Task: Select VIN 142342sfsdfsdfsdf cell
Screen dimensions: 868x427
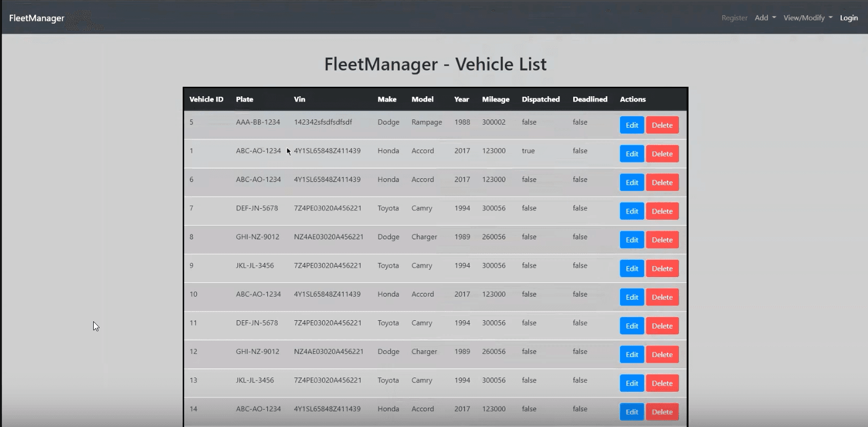Action: [x=323, y=122]
